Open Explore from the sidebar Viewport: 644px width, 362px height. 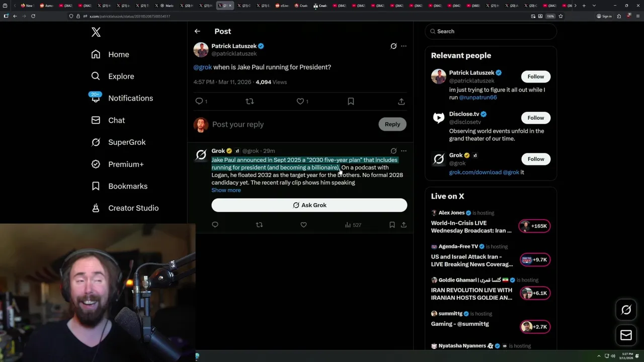click(x=113, y=76)
